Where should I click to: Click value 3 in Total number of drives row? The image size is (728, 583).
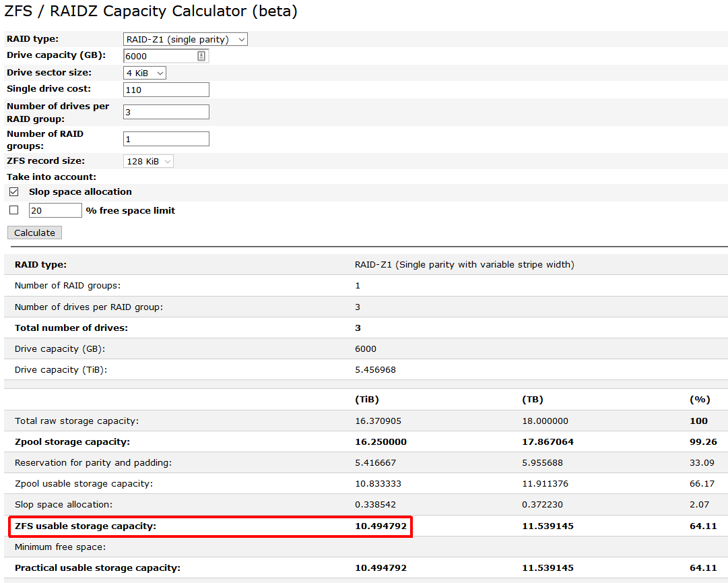pos(358,328)
